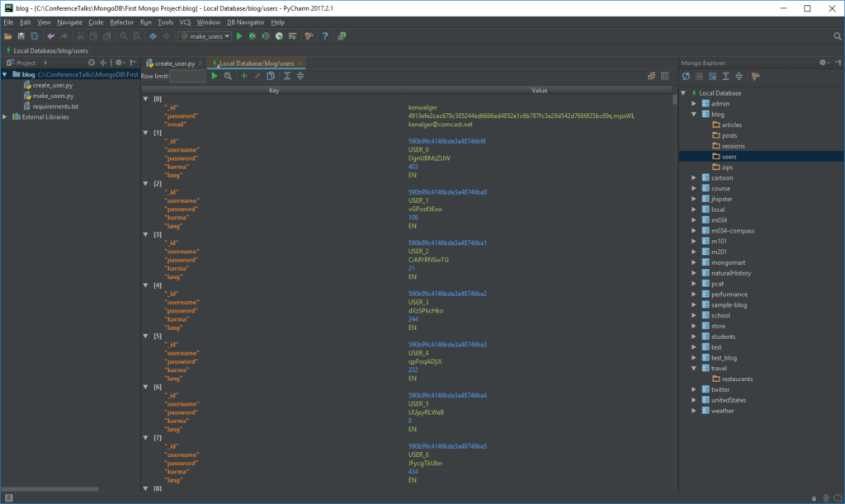The width and height of the screenshot is (845, 504).
Task: Switch to table view icon above Value column
Action: [665, 76]
